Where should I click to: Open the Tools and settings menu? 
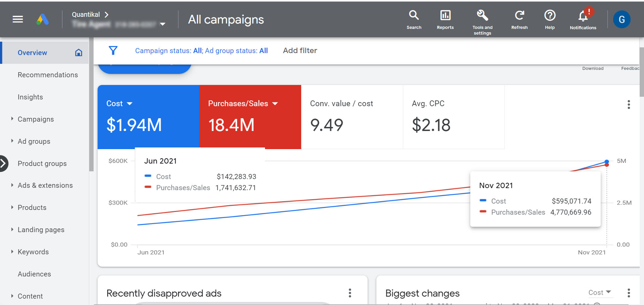click(482, 19)
